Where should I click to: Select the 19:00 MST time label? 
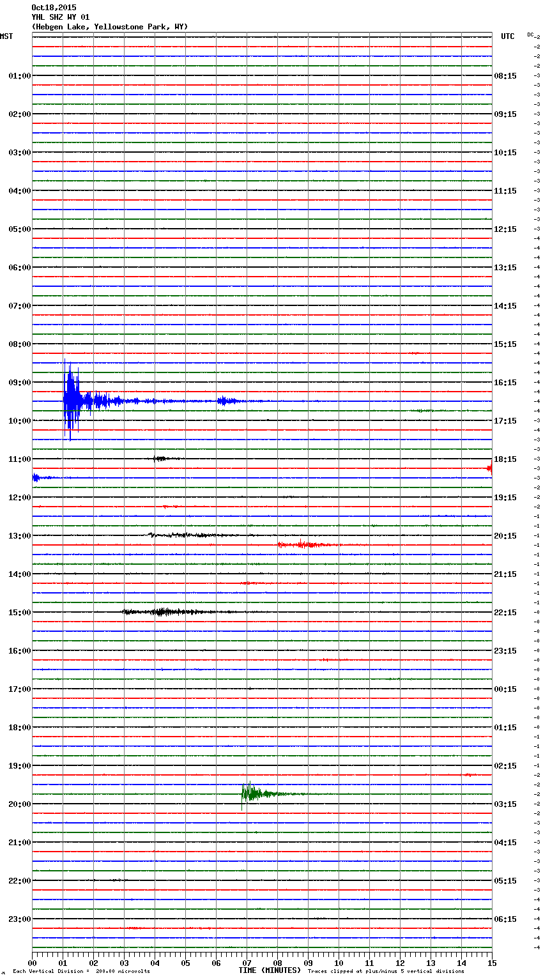pyautogui.click(x=20, y=766)
